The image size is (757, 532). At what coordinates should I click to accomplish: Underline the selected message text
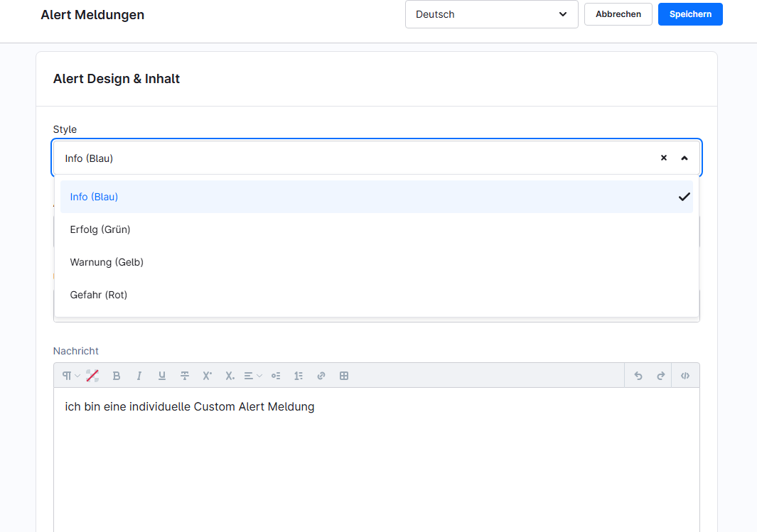click(162, 375)
